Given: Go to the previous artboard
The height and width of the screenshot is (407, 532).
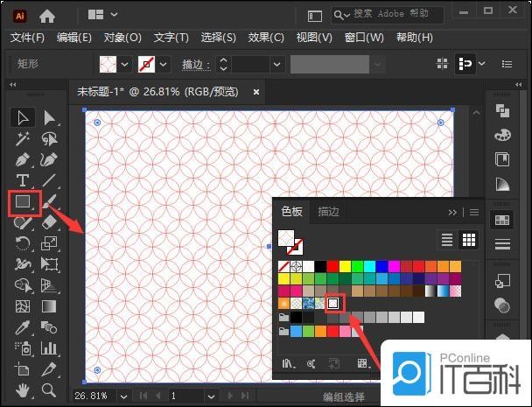Looking at the screenshot, I should coord(157,396).
